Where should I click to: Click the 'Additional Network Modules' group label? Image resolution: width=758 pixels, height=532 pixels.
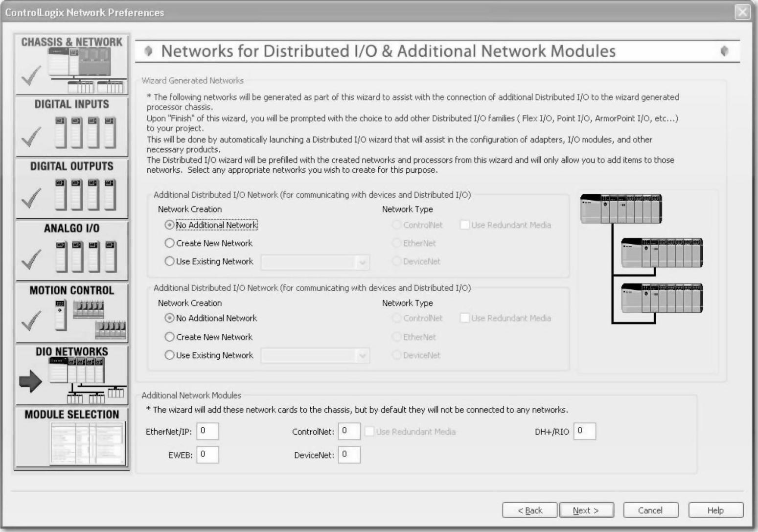191,395
